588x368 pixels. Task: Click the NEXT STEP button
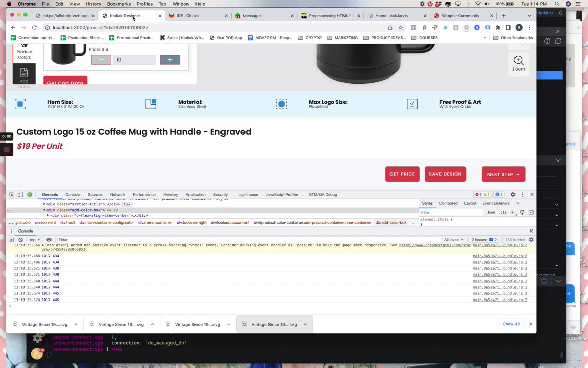(x=503, y=174)
